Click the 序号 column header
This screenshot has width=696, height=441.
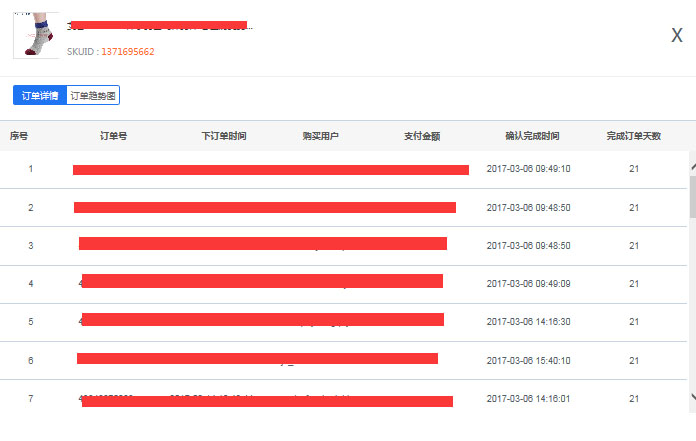tap(19, 136)
